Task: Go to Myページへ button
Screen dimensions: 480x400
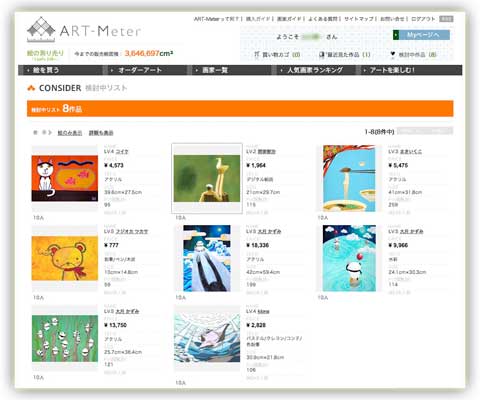Action: pos(421,35)
